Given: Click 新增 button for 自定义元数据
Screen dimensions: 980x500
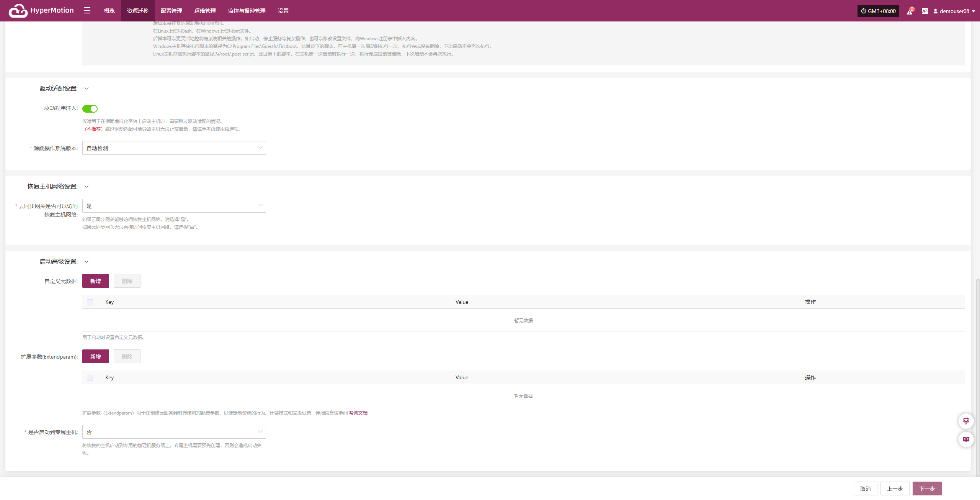Looking at the screenshot, I should [x=95, y=281].
